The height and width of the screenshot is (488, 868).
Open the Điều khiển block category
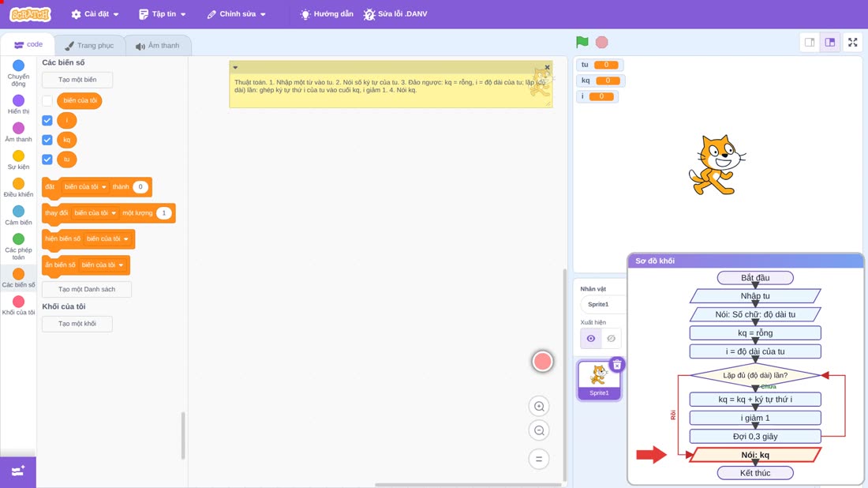[18, 188]
